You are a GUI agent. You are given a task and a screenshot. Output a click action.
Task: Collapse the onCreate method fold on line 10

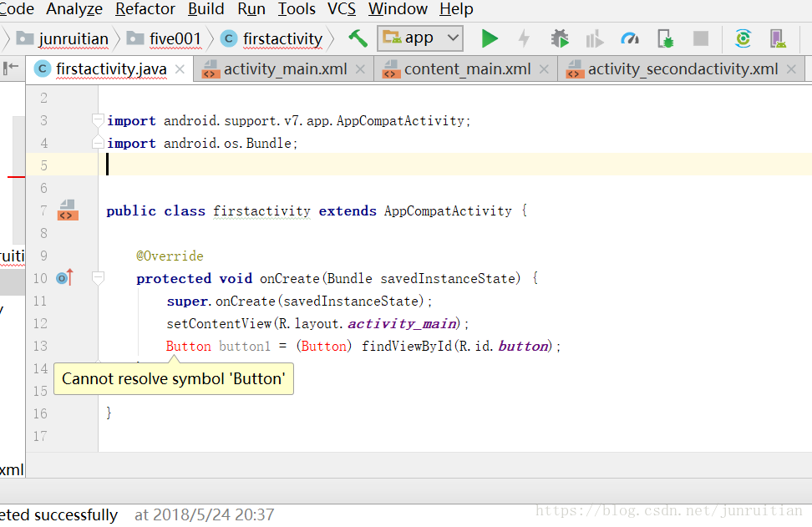(x=98, y=278)
